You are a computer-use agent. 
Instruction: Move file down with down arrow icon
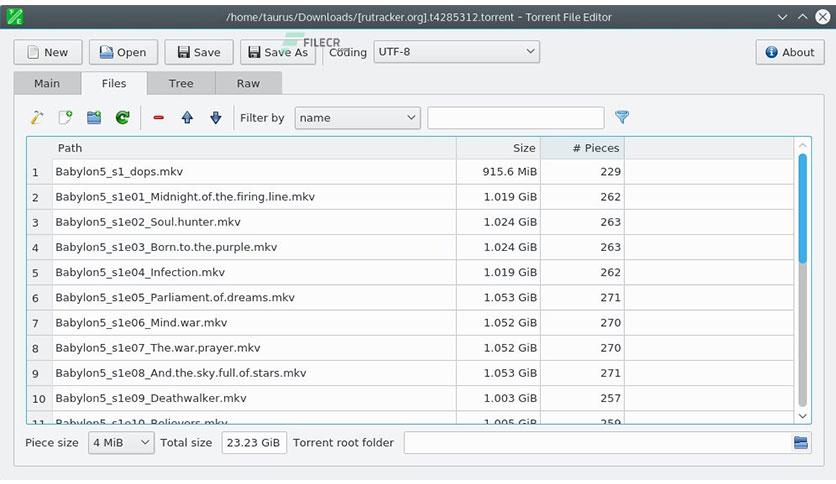tap(215, 117)
